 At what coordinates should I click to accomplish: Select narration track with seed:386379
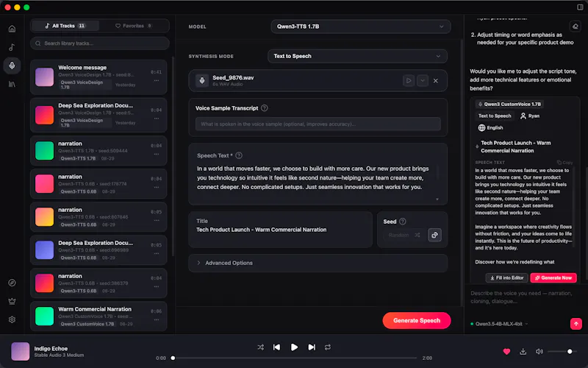(x=98, y=283)
